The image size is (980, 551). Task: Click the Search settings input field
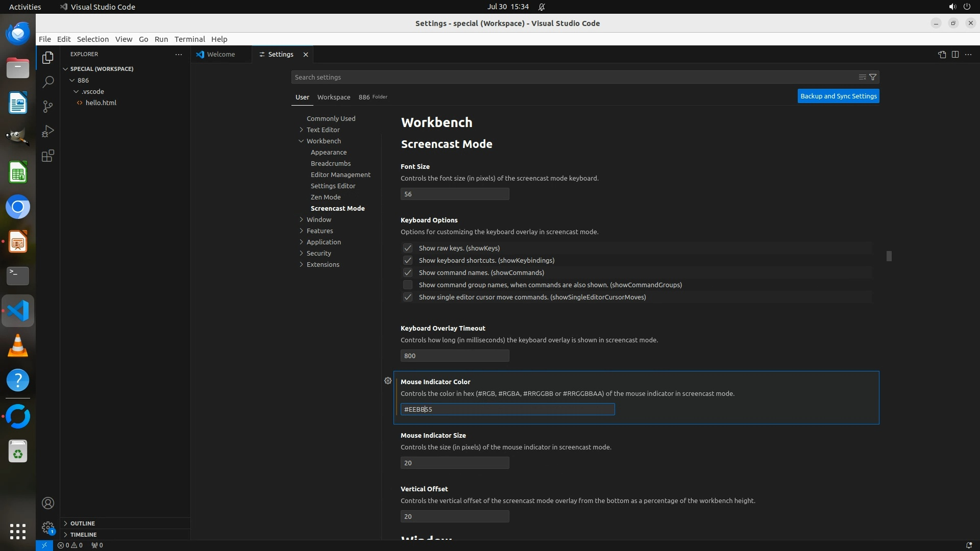click(x=572, y=77)
